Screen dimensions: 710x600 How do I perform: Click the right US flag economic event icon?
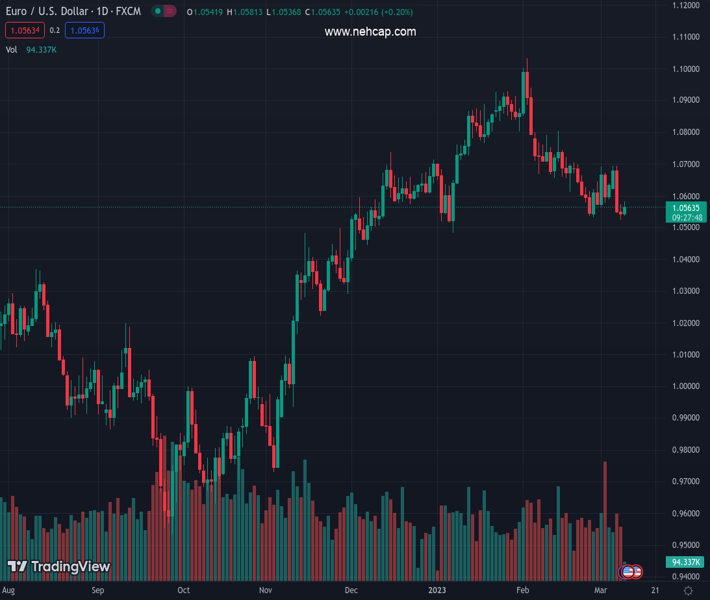pyautogui.click(x=636, y=571)
